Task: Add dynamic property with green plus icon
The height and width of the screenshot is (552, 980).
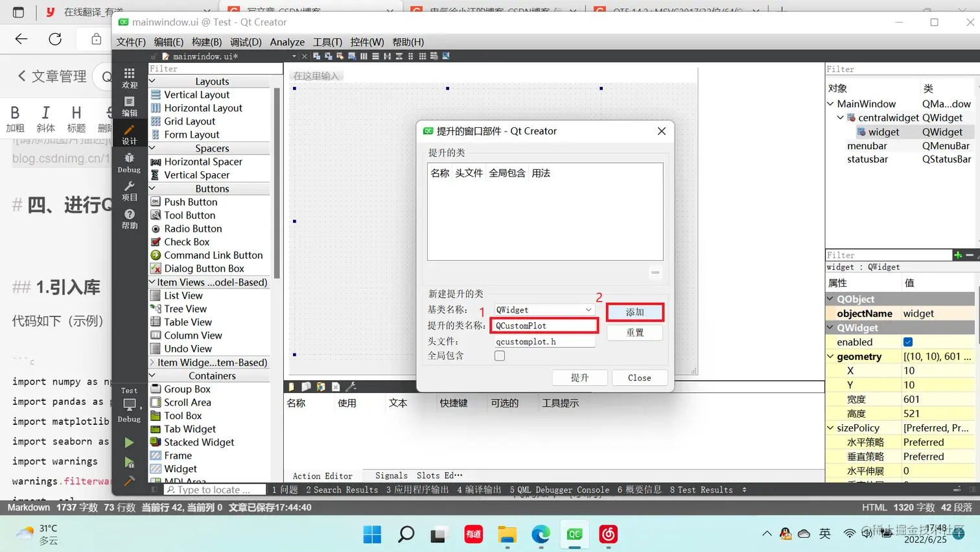Action: (x=958, y=255)
